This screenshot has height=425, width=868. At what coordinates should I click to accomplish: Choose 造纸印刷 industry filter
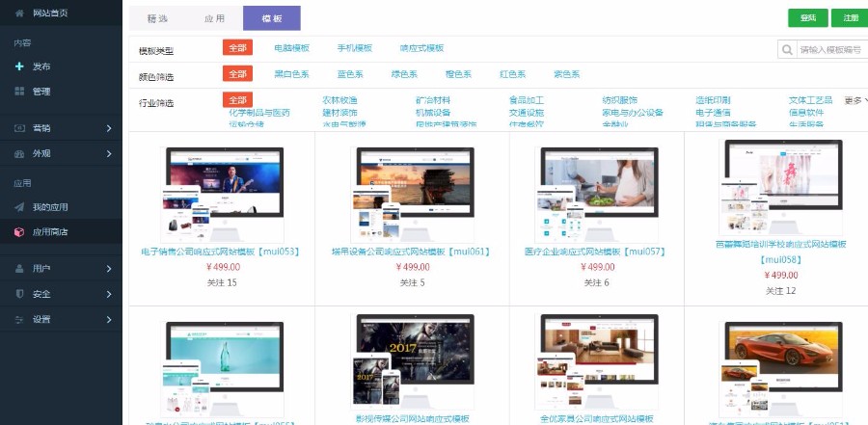click(713, 100)
